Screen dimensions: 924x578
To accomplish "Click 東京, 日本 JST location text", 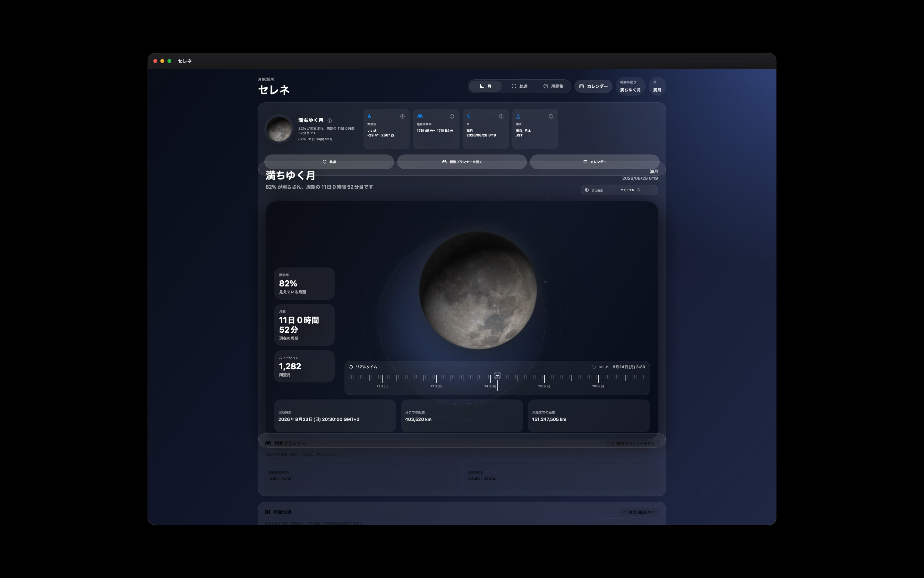I will pos(523,133).
